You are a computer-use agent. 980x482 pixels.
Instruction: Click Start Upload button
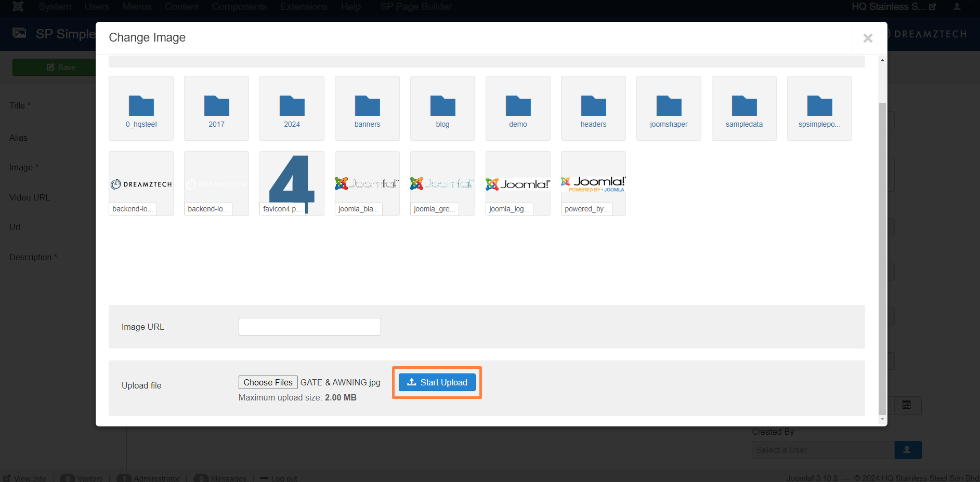pos(437,382)
